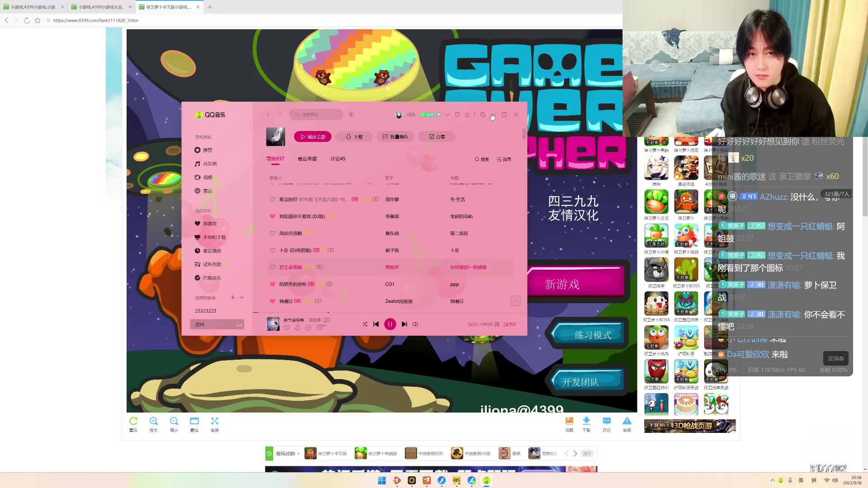Toggle like on 难念的经 song
The width and height of the screenshot is (868, 488).
(x=273, y=199)
